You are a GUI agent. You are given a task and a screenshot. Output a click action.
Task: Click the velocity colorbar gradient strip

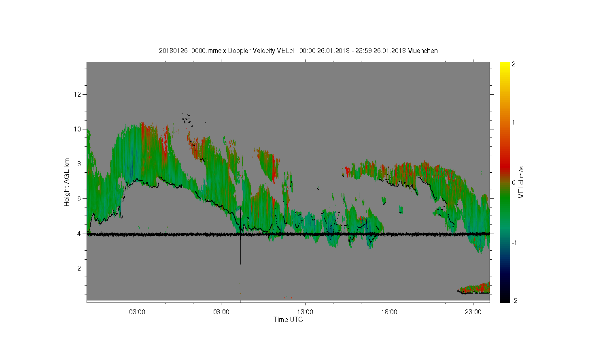coord(505,182)
